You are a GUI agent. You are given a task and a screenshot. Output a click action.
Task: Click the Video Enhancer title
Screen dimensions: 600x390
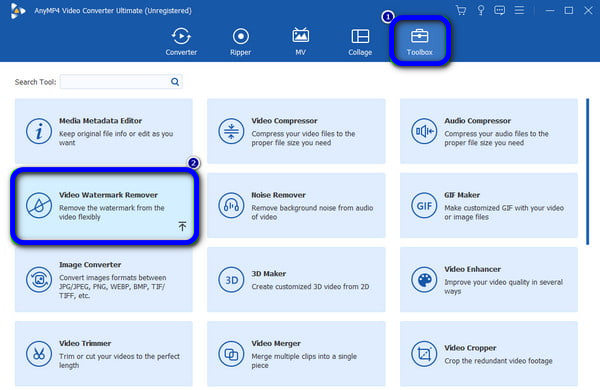click(472, 269)
